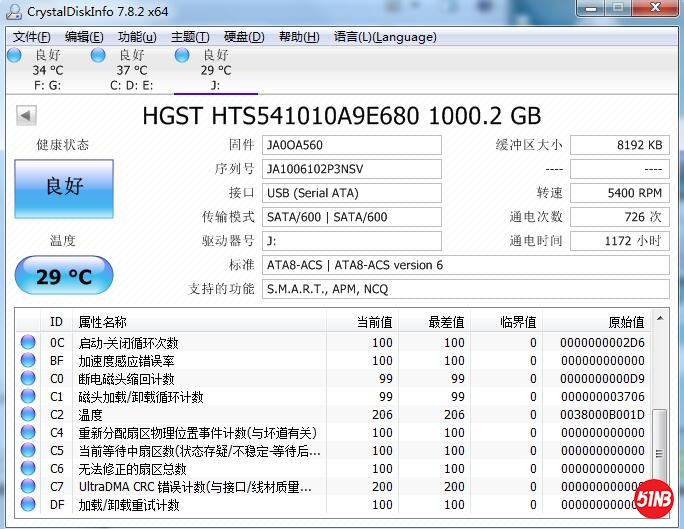Click the previous disk arrow button

point(25,115)
